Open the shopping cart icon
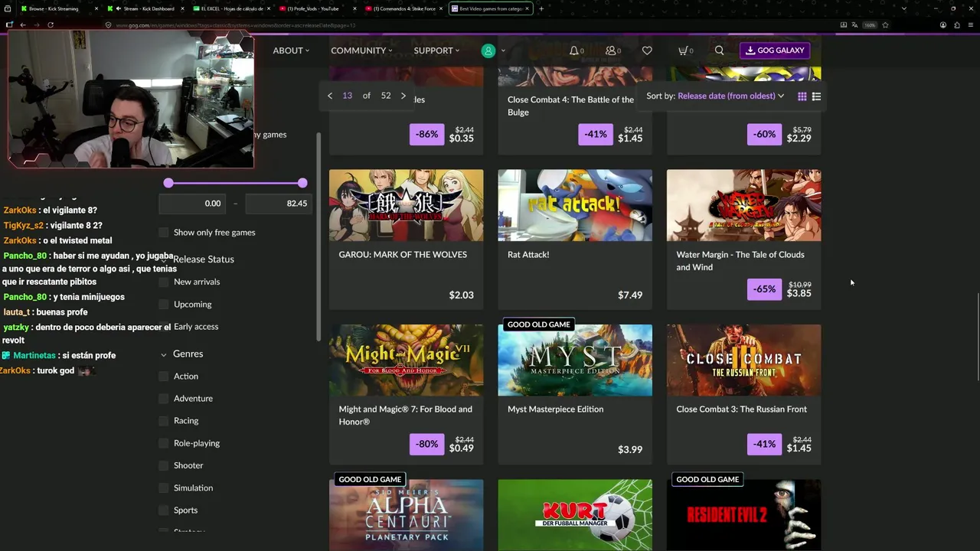980x551 pixels. [683, 51]
